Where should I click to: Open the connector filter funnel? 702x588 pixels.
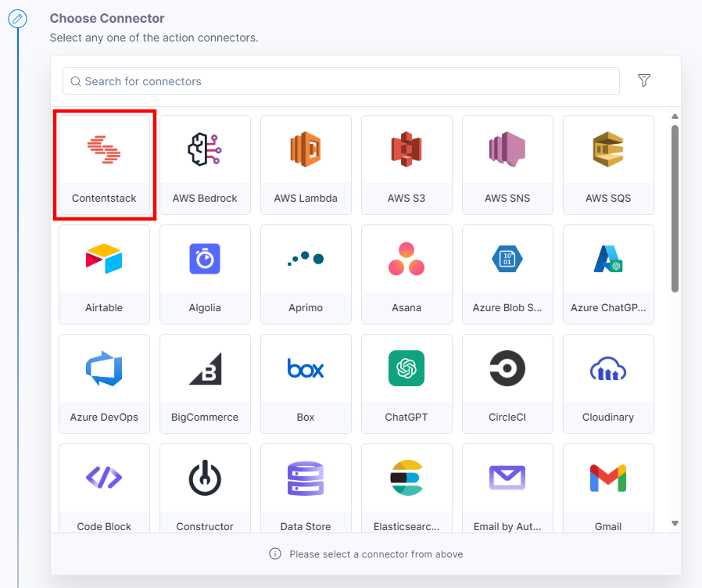tap(644, 81)
